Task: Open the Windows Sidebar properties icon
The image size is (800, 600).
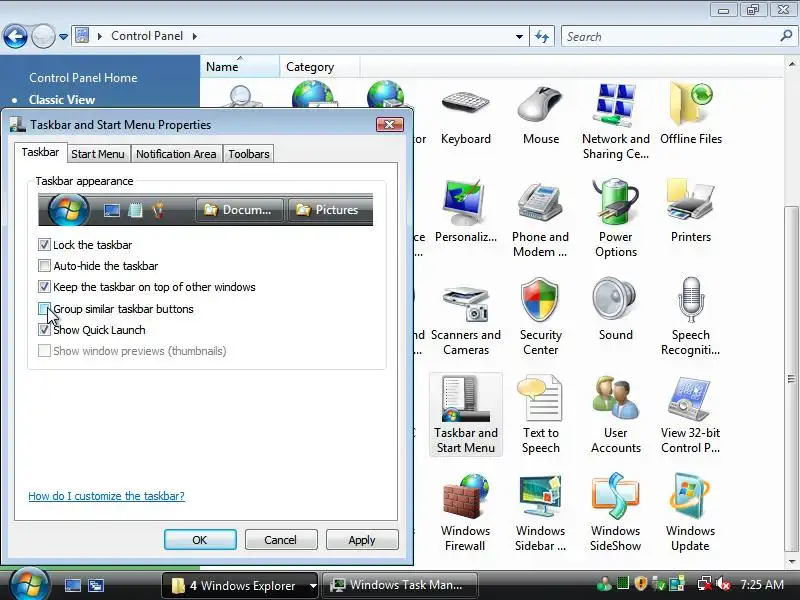Action: click(x=540, y=512)
